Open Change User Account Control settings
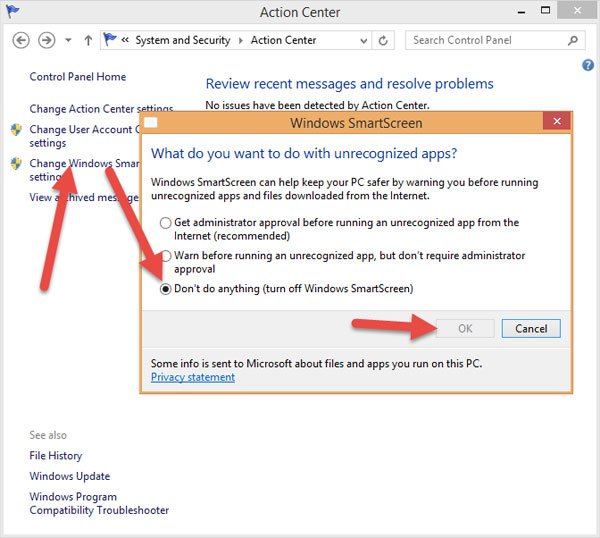The height and width of the screenshot is (538, 600). [85, 136]
